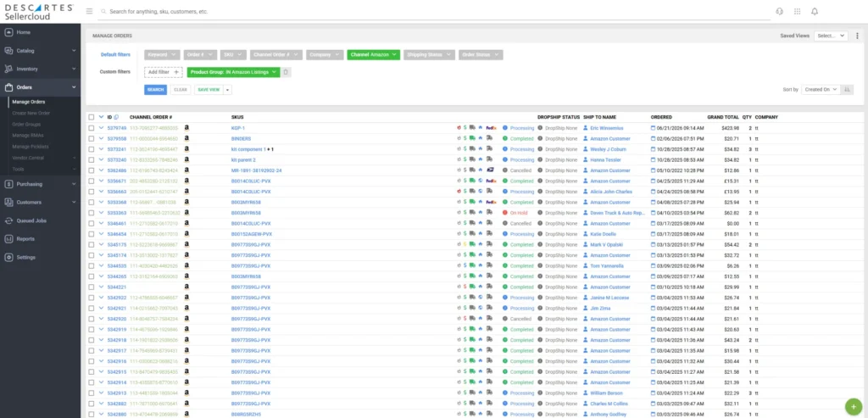
Task: Open the apps grid icon in top bar
Action: (797, 11)
